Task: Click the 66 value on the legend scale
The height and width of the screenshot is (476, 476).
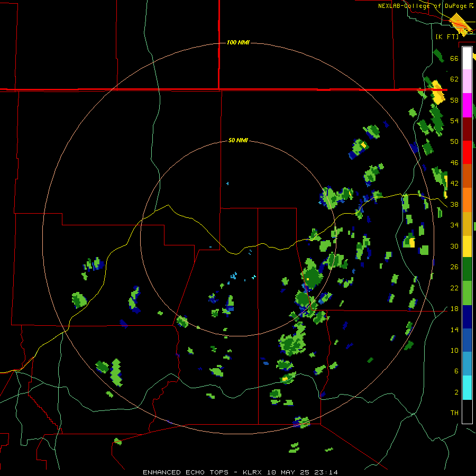Action: tap(454, 58)
